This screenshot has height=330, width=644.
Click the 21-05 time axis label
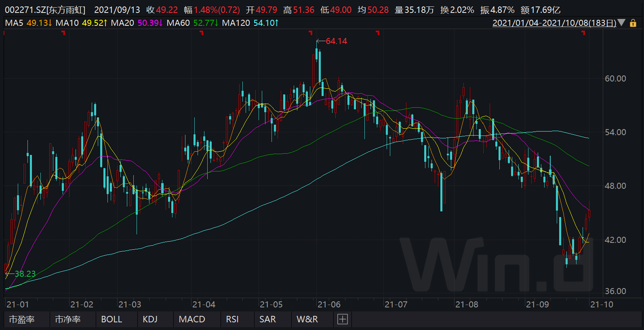(271, 305)
